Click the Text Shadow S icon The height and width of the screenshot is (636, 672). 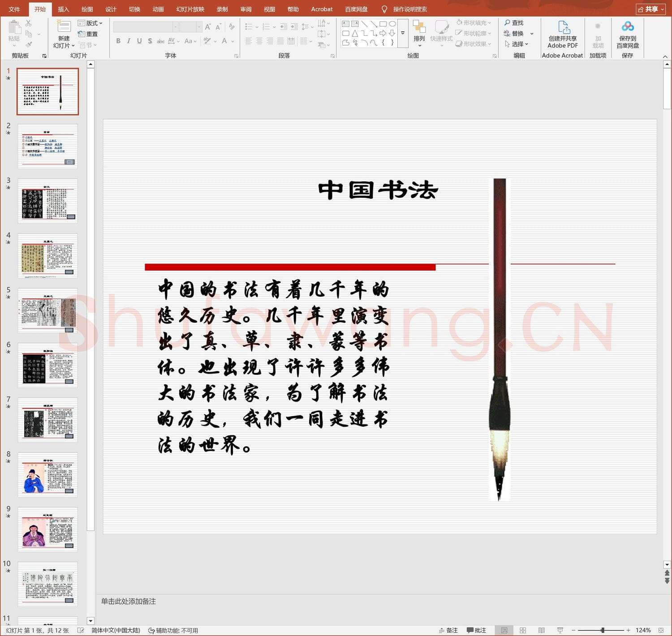coord(150,41)
